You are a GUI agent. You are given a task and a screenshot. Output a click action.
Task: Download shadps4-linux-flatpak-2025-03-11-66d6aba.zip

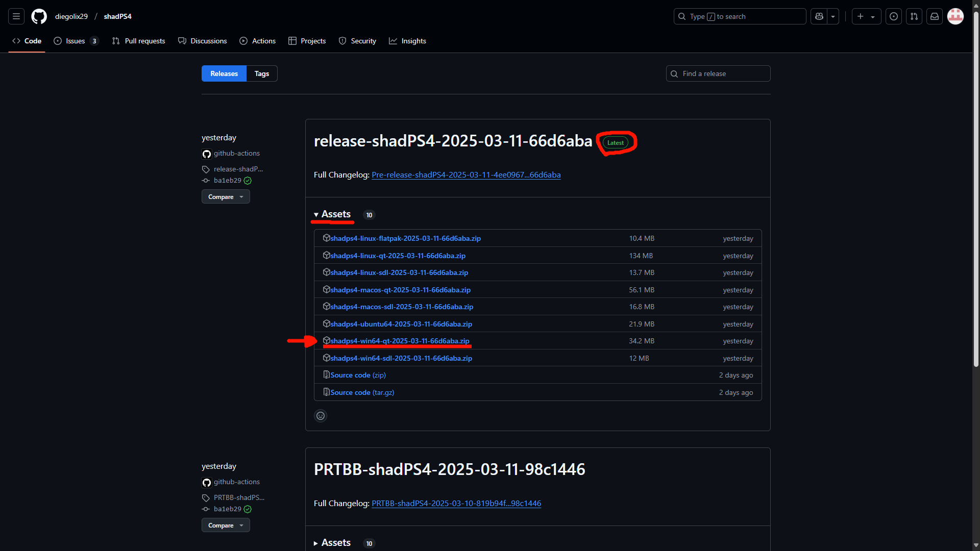tap(406, 238)
